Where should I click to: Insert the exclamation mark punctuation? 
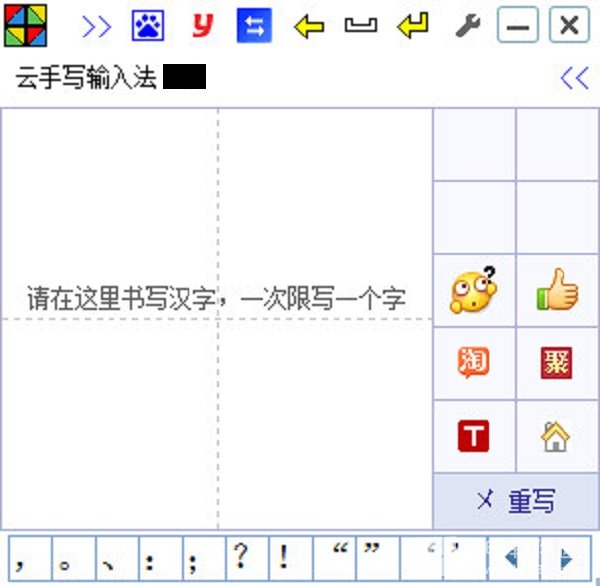291,558
